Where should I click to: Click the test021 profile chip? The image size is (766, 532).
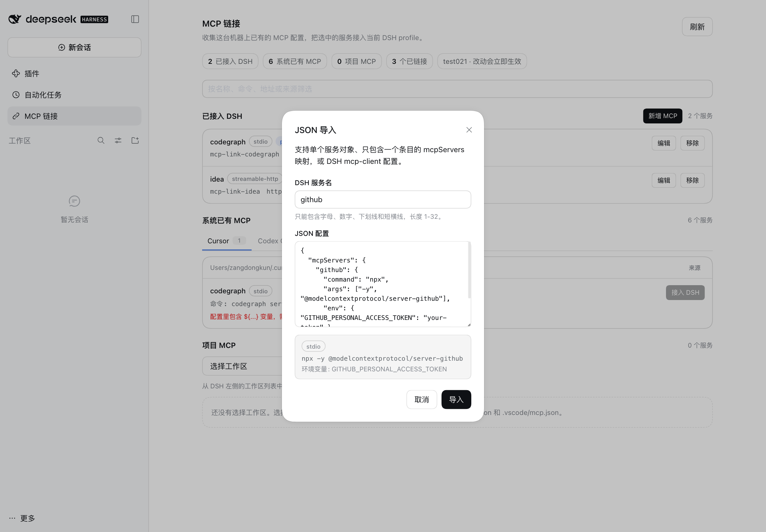pyautogui.click(x=482, y=61)
